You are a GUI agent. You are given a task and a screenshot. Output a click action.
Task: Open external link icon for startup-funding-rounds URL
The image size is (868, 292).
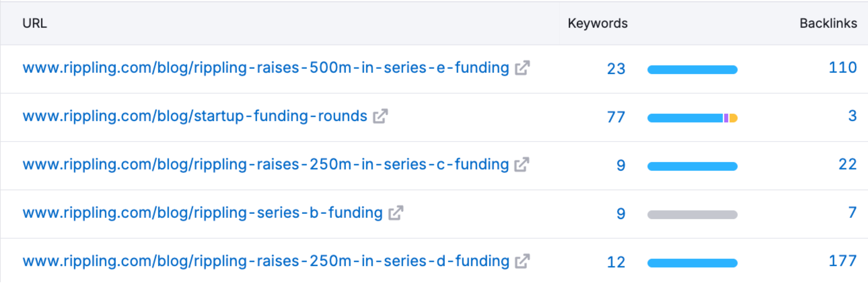coord(380,116)
